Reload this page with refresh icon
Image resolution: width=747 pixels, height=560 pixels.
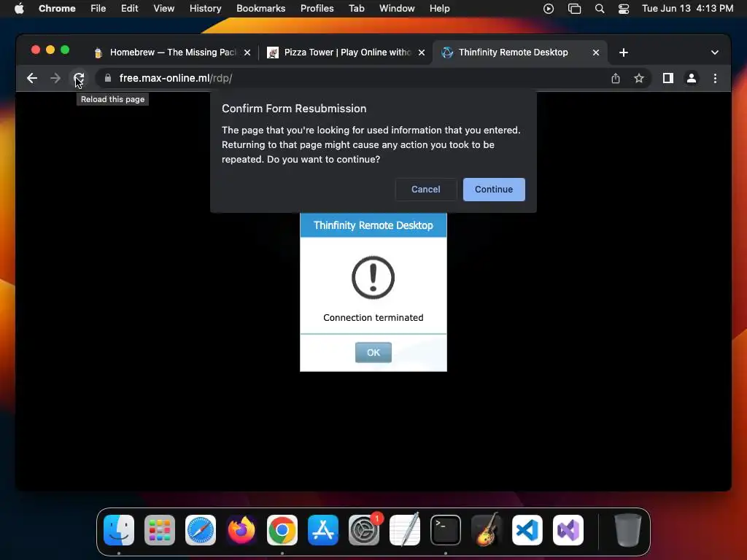(79, 78)
